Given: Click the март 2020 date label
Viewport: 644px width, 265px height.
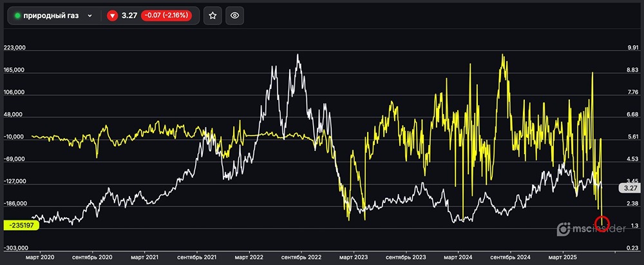Looking at the screenshot, I should [x=40, y=258].
